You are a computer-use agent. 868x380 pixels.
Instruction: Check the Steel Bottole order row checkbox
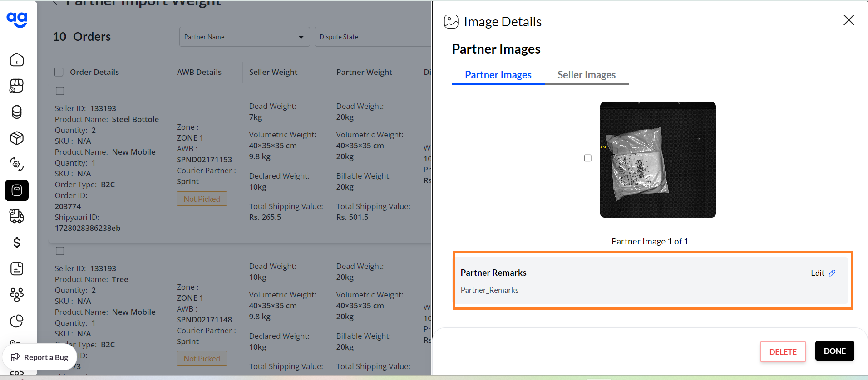[x=60, y=91]
